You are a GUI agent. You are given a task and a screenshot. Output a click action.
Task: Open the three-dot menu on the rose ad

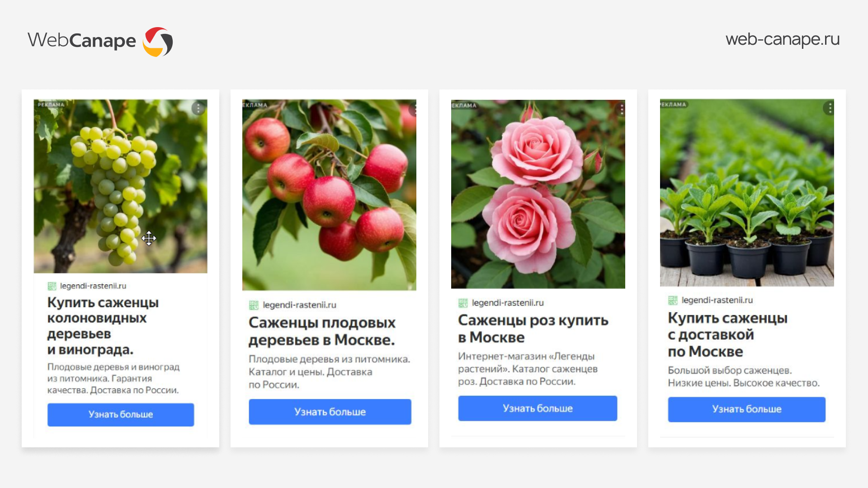pos(622,109)
